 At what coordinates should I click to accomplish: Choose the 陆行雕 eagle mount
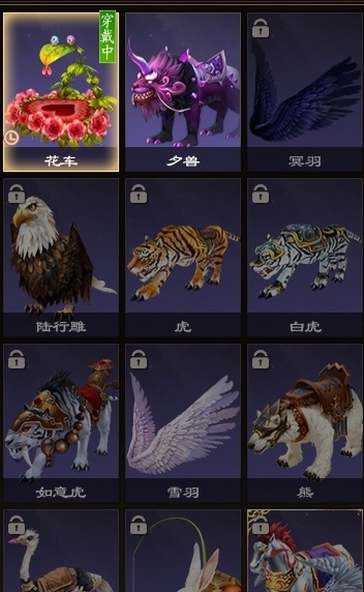pyautogui.click(x=61, y=257)
